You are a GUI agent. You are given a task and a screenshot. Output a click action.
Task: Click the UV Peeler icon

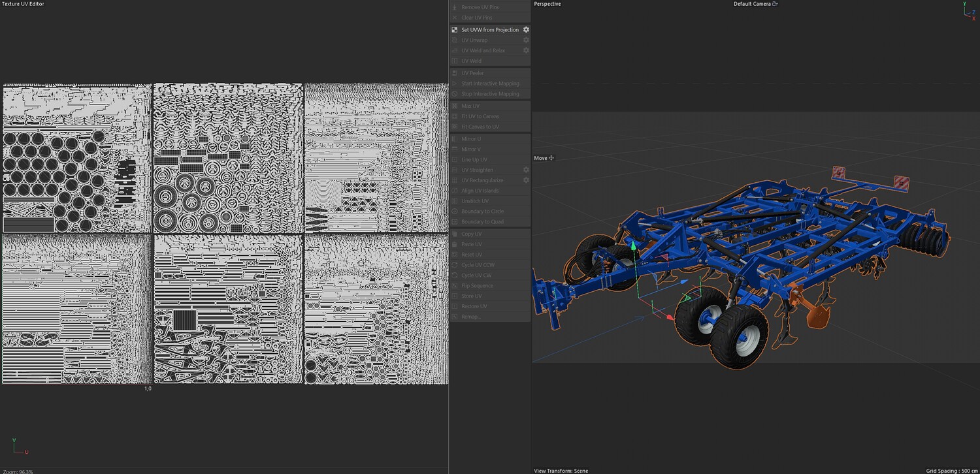(455, 73)
